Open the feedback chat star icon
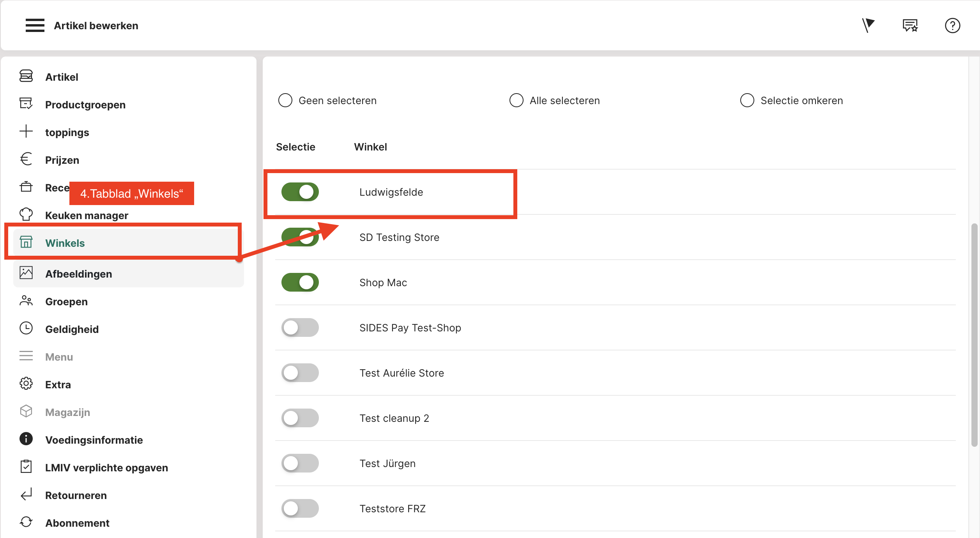Screen dimensions: 980x538 point(910,26)
